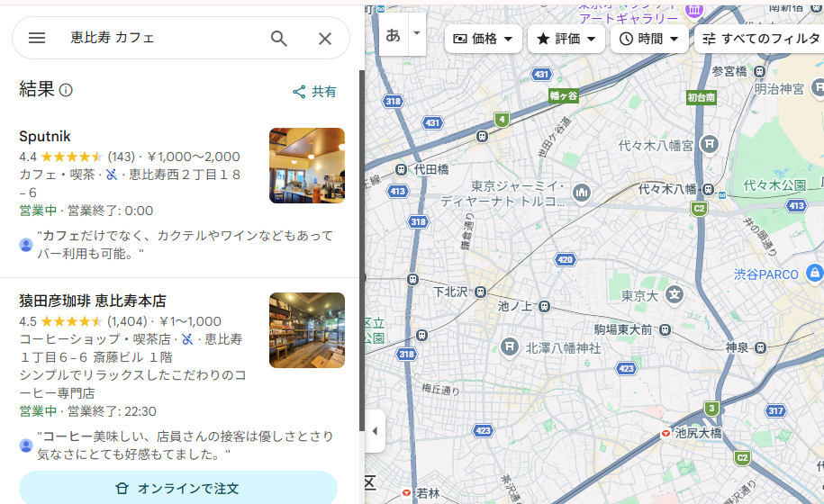Click the 初台南 green expressway label
Viewport: 824px width, 504px height.
(702, 97)
